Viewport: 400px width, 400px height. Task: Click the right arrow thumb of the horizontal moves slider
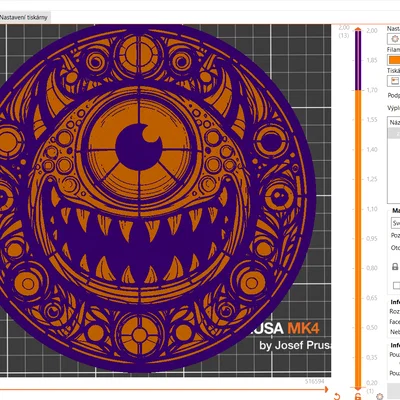[x=326, y=389]
